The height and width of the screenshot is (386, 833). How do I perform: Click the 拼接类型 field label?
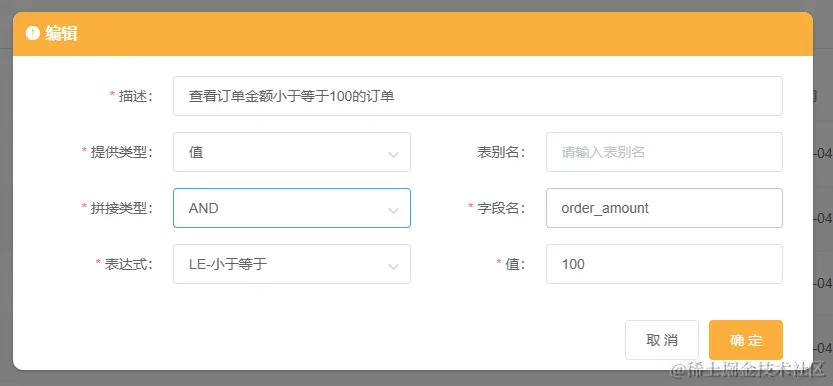coord(121,208)
